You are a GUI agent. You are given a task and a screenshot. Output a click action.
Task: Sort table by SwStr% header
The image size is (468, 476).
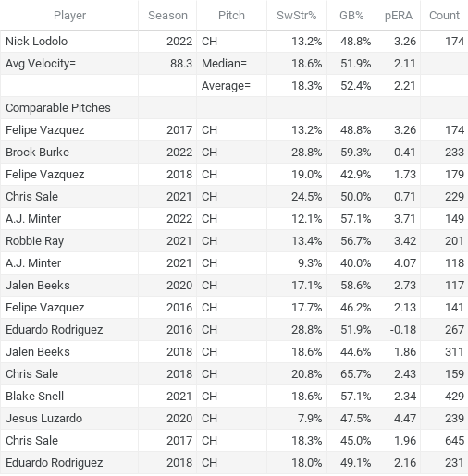coord(297,16)
